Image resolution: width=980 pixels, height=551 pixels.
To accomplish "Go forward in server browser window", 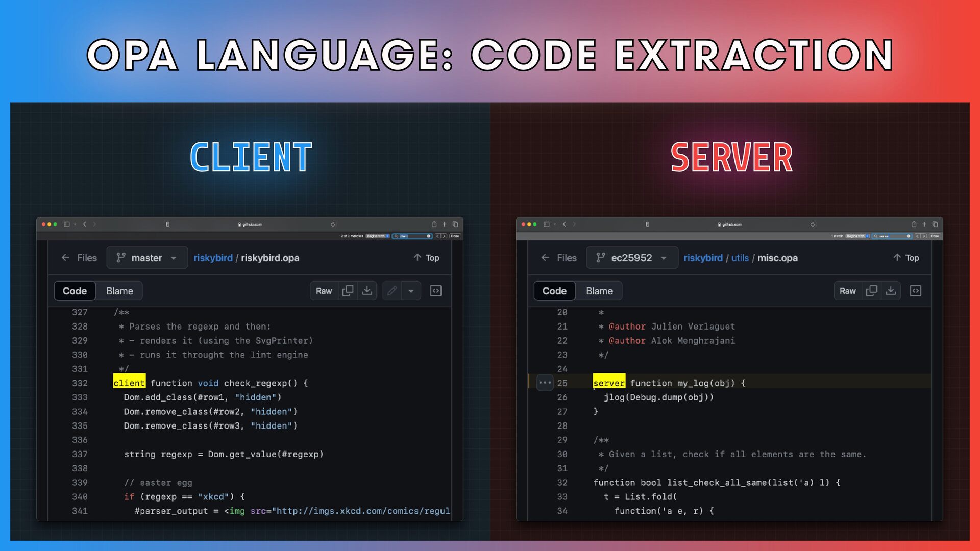I will [x=574, y=224].
